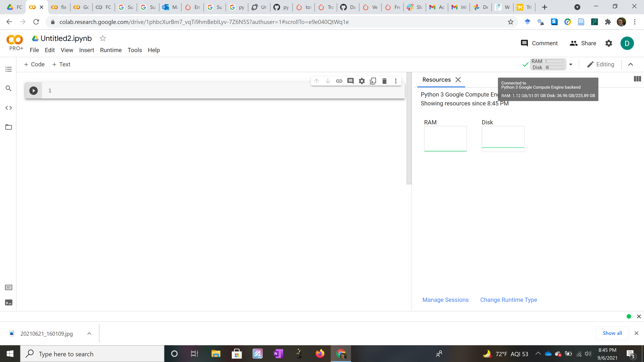The width and height of the screenshot is (644, 362).
Task: Delete the cell with trash icon
Action: click(x=384, y=81)
